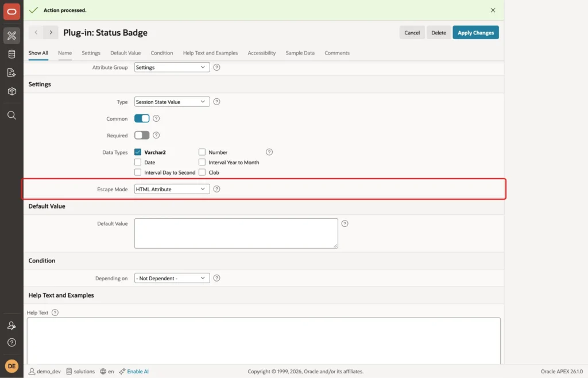This screenshot has height=378, width=588.
Task: Check the Interval Year to Month box
Action: [x=202, y=162]
